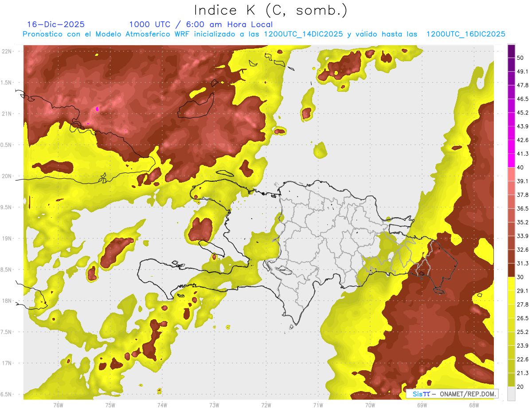
Task: Click the longitude label "76W"
Action: 58,405
